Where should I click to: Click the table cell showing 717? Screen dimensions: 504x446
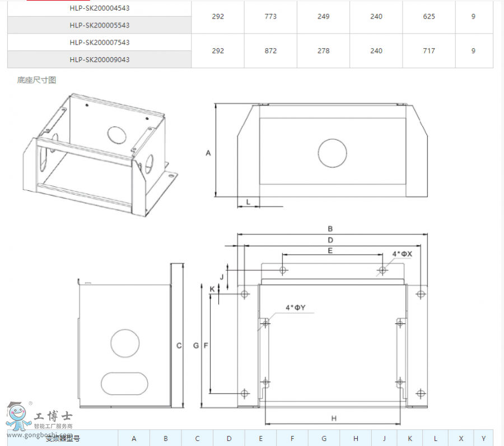[429, 51]
